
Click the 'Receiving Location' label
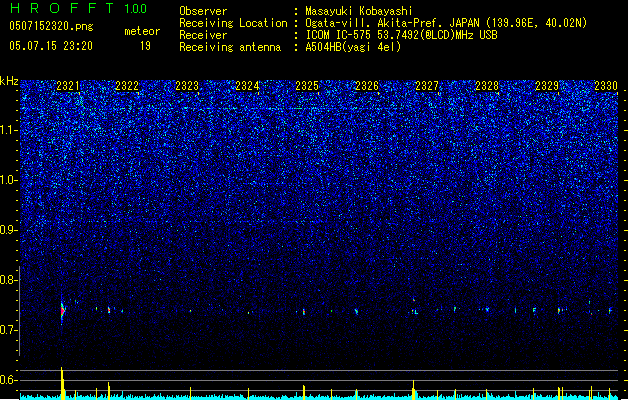(233, 23)
